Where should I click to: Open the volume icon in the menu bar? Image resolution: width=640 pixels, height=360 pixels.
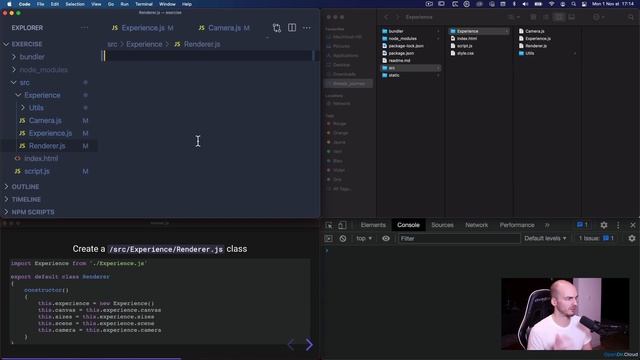(x=525, y=4)
